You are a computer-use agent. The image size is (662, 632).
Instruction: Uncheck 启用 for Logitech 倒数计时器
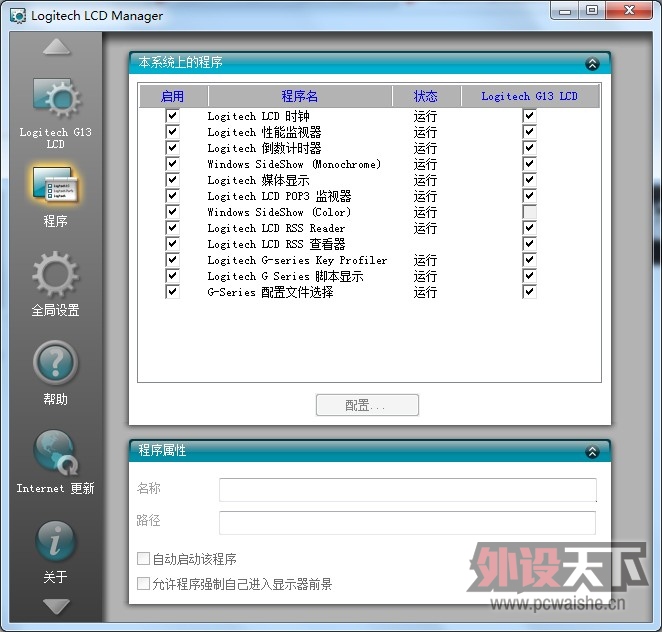tap(172, 148)
